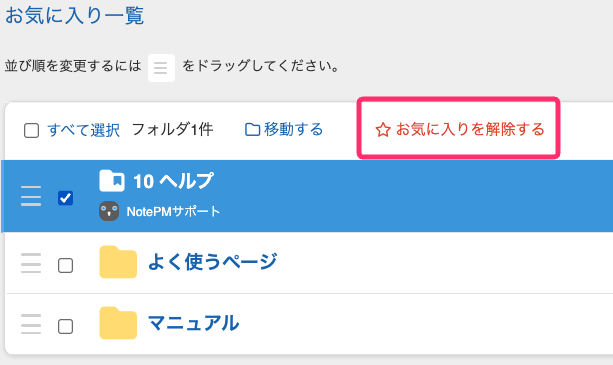The height and width of the screenshot is (365, 613).
Task: Open the 10 ヘルプ folder title
Action: click(x=174, y=181)
